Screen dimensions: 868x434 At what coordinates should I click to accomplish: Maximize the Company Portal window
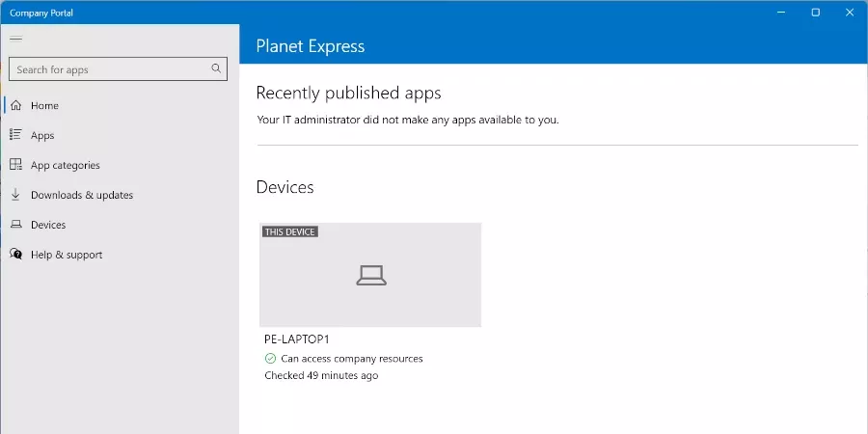[815, 13]
